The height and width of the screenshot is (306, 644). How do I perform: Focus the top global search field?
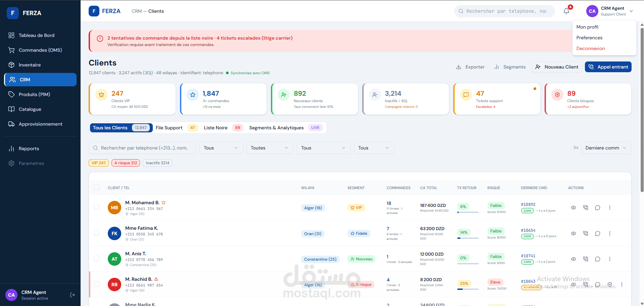click(x=505, y=11)
